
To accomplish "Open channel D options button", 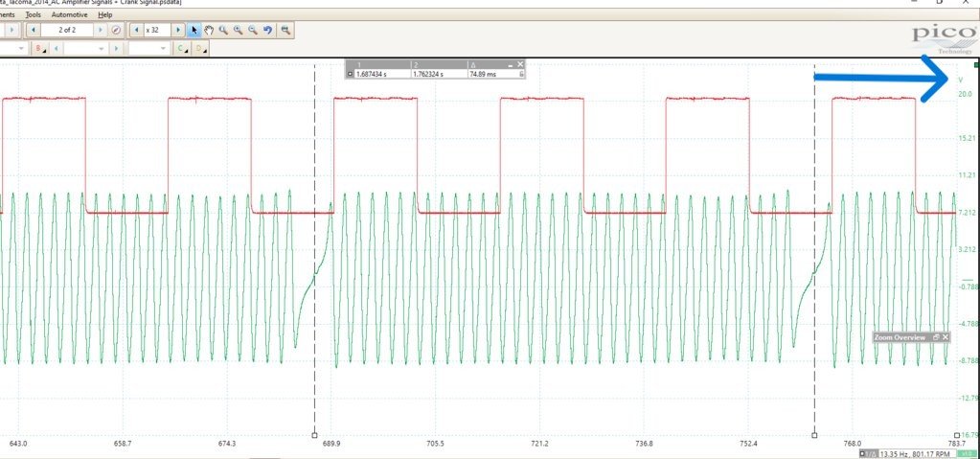I will tap(200, 48).
